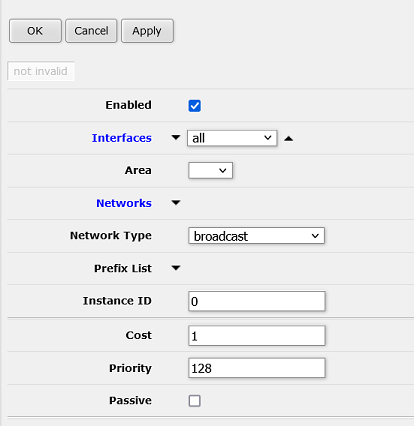Open the Area dropdown

pyautogui.click(x=210, y=170)
